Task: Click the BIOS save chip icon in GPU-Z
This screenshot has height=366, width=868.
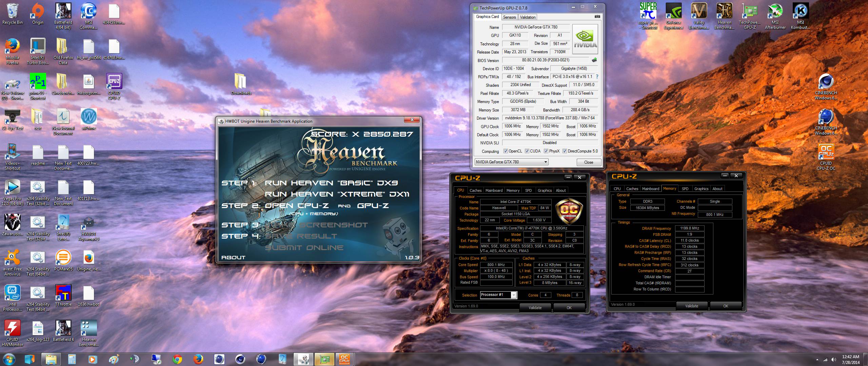Action: click(594, 60)
